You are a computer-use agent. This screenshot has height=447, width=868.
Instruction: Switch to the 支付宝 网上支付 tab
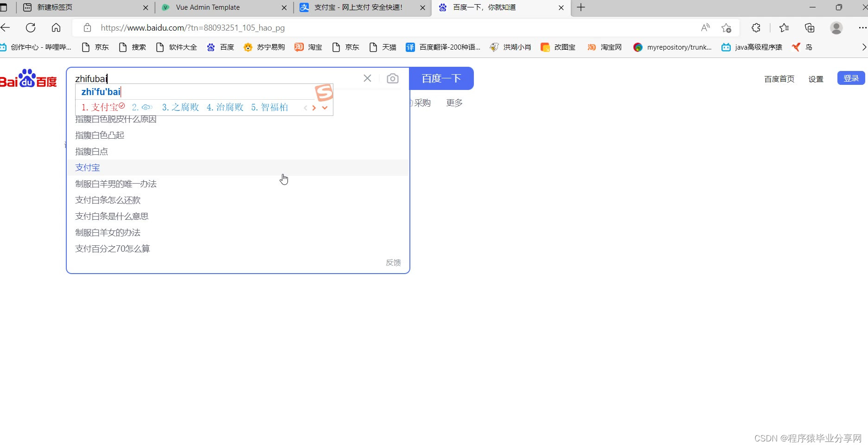click(362, 7)
